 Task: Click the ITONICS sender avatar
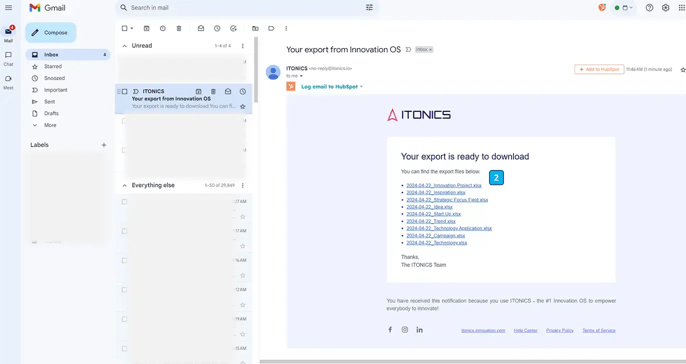[x=273, y=72]
